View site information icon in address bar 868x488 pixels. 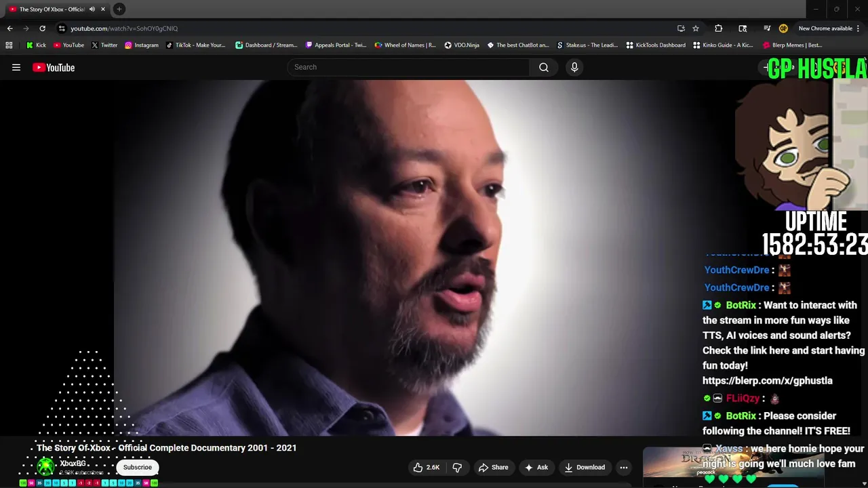(x=62, y=28)
